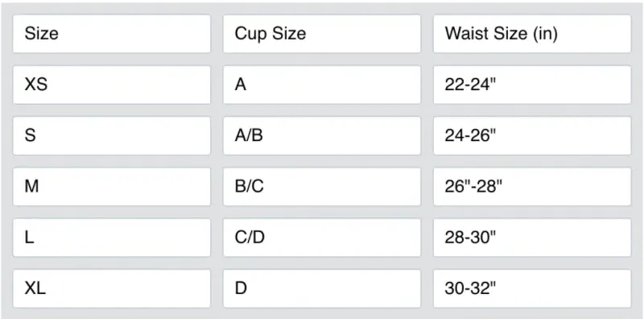The width and height of the screenshot is (644, 319).
Task: Click the cup size A cell
Action: 321,85
